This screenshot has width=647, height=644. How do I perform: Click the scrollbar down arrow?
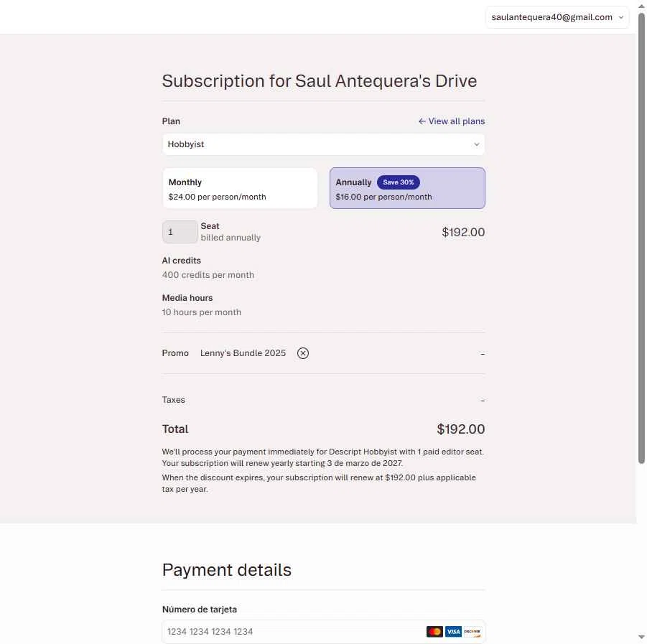click(x=641, y=638)
